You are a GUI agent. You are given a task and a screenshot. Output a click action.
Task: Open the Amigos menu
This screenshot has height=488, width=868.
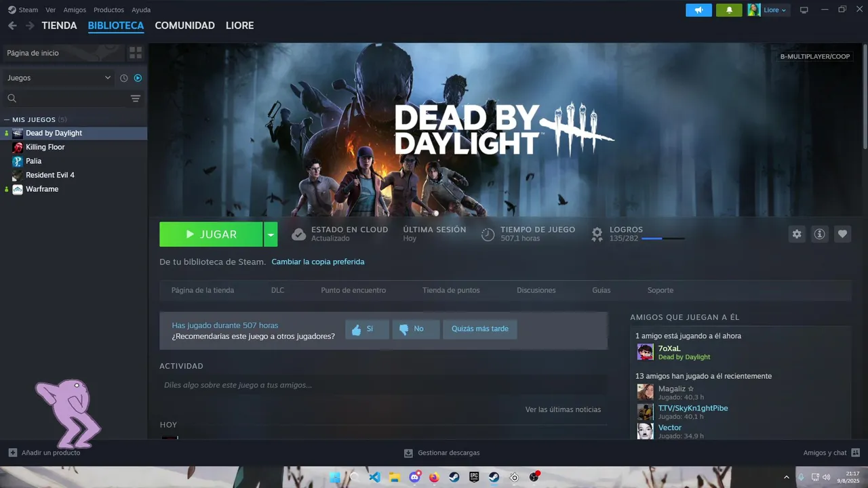[75, 10]
